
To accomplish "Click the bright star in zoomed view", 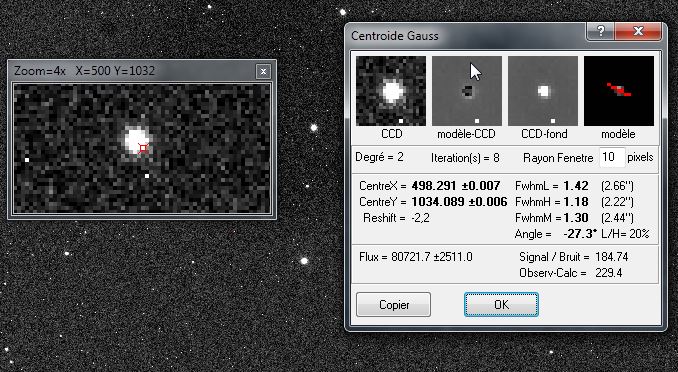I will point(135,140).
